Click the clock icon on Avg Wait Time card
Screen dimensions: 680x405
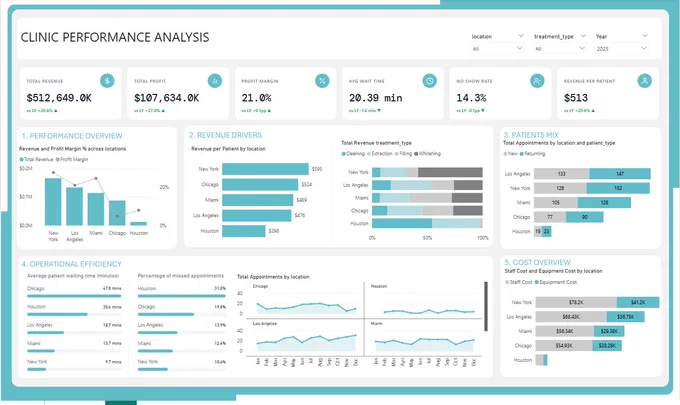click(430, 81)
